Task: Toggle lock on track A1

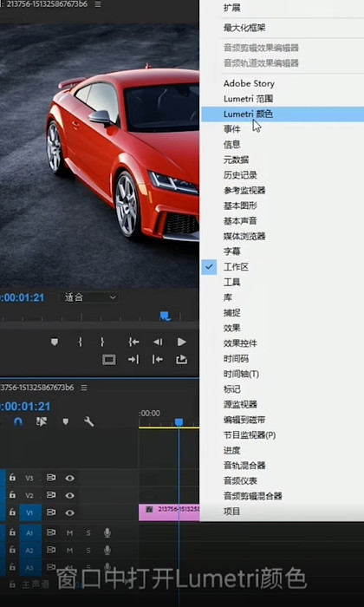Action: 12,532
